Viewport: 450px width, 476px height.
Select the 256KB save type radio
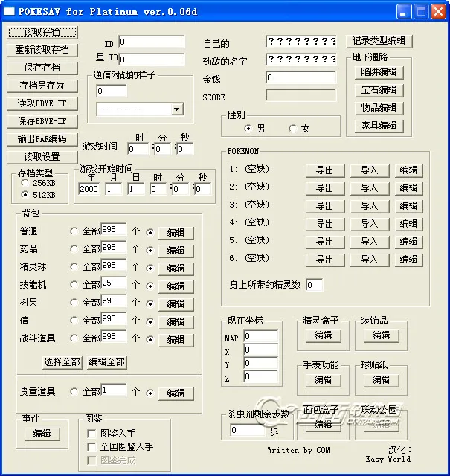pos(26,182)
